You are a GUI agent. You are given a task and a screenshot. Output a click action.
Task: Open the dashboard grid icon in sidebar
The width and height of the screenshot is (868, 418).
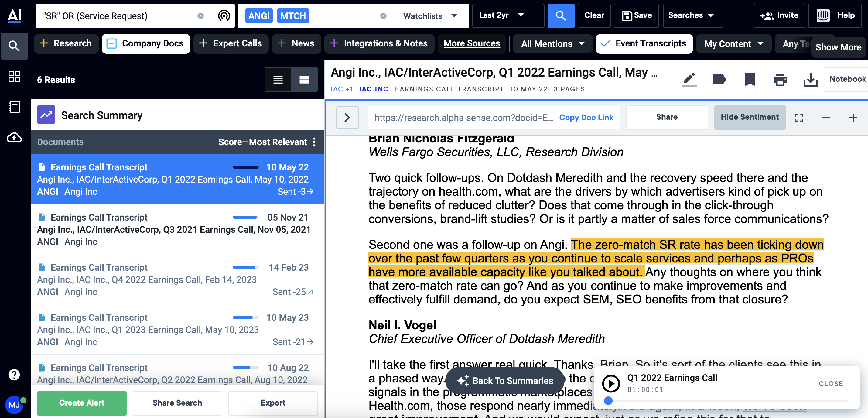pyautogui.click(x=14, y=77)
